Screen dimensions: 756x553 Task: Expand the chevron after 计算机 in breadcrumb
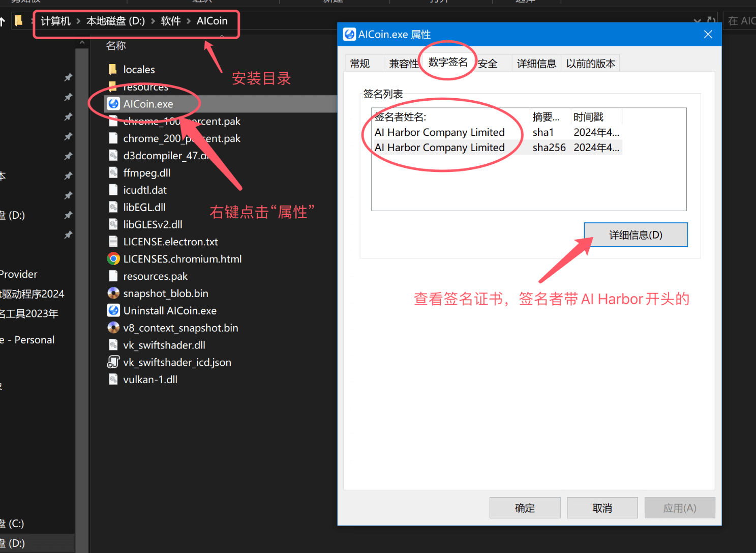[x=78, y=21]
